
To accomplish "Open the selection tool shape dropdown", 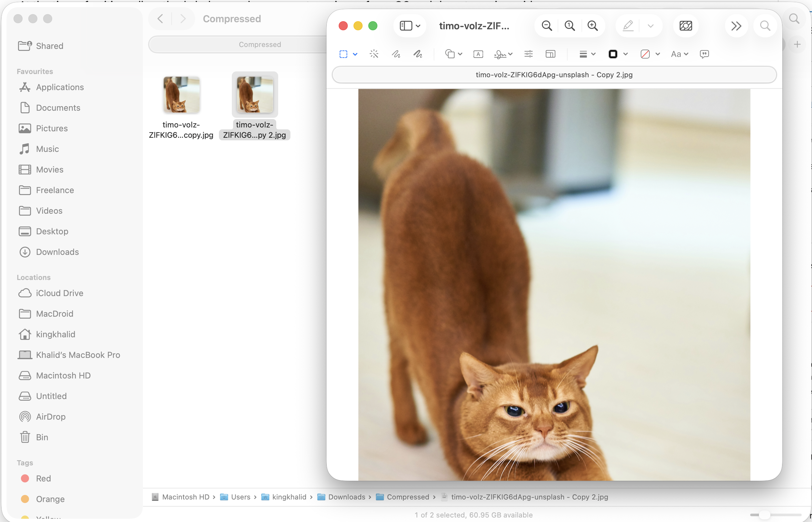I will tap(355, 54).
